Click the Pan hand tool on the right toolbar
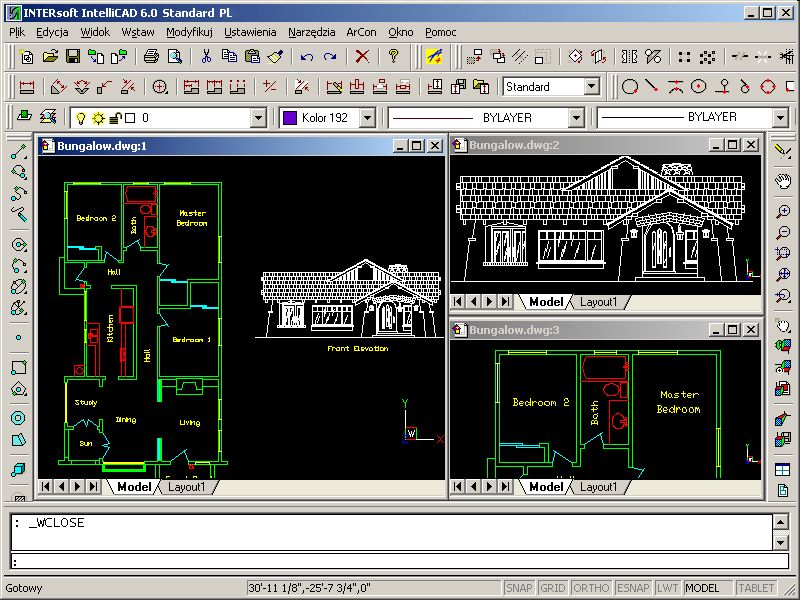 click(782, 180)
